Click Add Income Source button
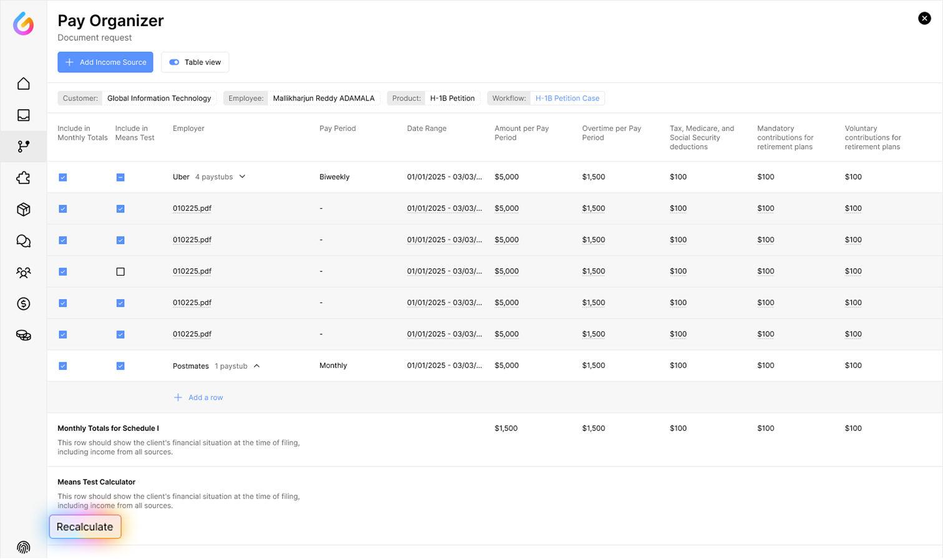 (x=105, y=62)
